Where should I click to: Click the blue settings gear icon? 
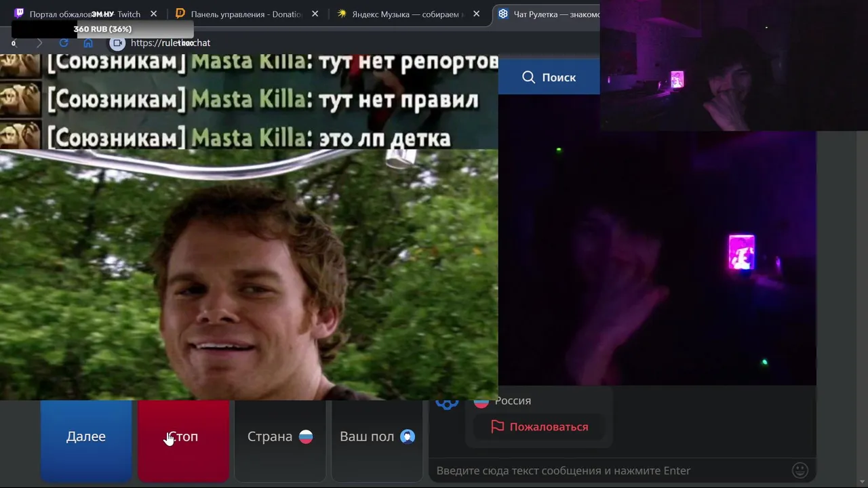point(447,403)
